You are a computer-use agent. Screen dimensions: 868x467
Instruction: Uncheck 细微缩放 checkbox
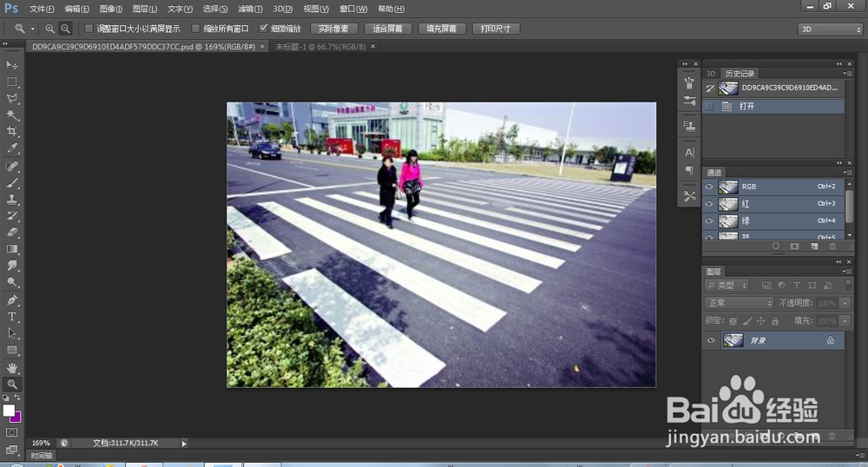pos(264,29)
